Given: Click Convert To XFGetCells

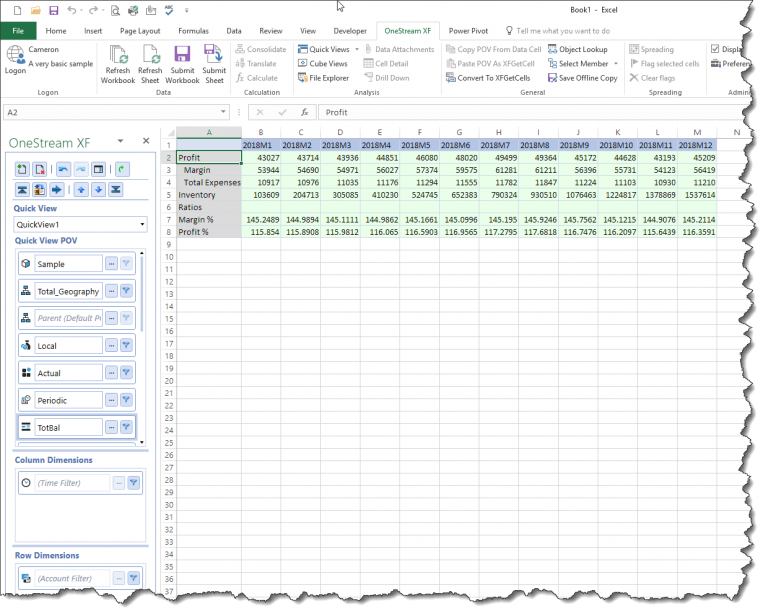Looking at the screenshot, I should pyautogui.click(x=488, y=78).
